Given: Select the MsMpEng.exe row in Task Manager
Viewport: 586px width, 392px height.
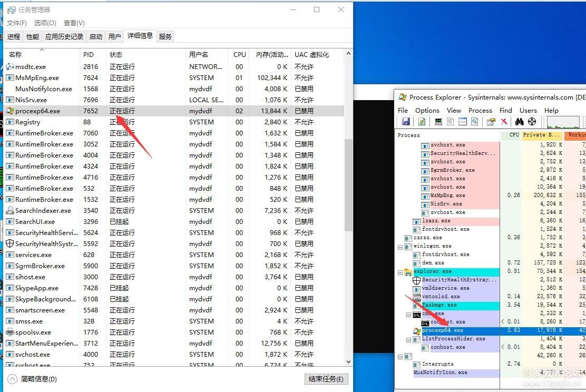Looking at the screenshot, I should tap(174, 78).
